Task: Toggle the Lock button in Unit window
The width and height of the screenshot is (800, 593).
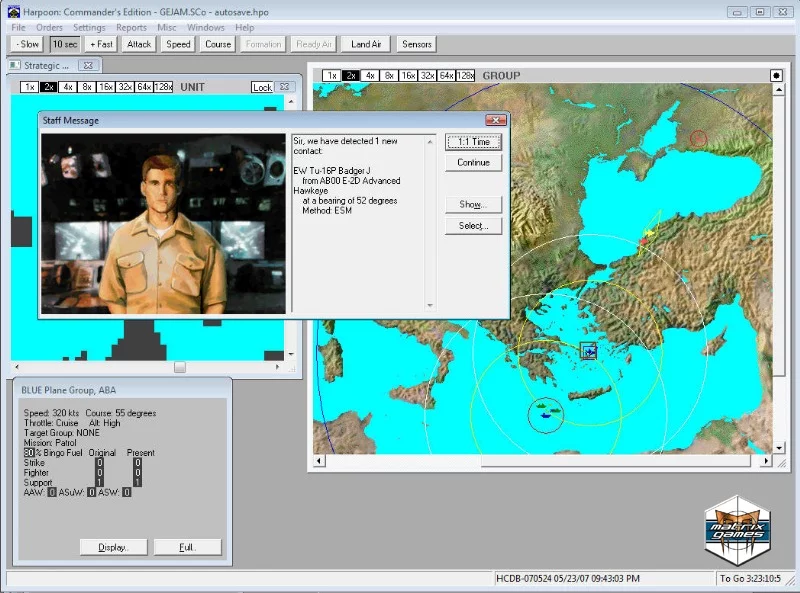Action: coord(262,87)
